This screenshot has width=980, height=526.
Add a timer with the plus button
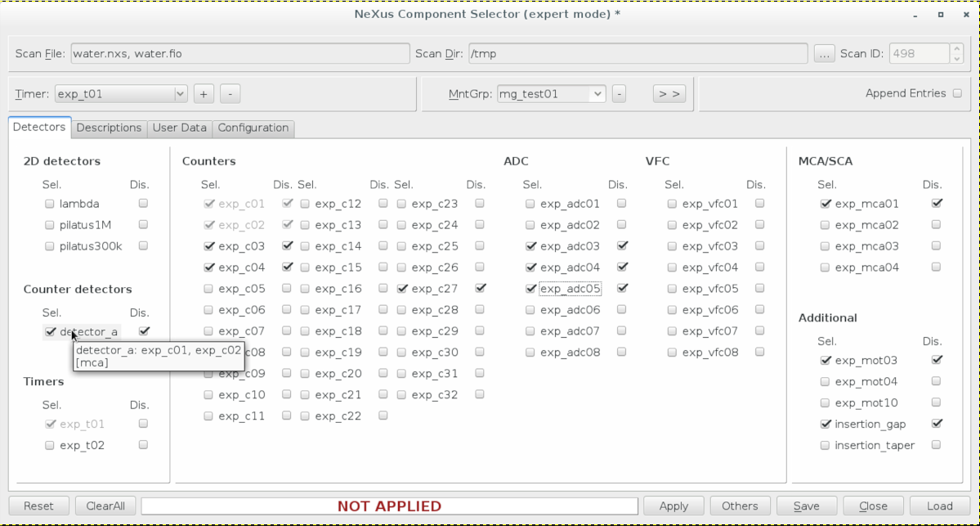pos(204,94)
